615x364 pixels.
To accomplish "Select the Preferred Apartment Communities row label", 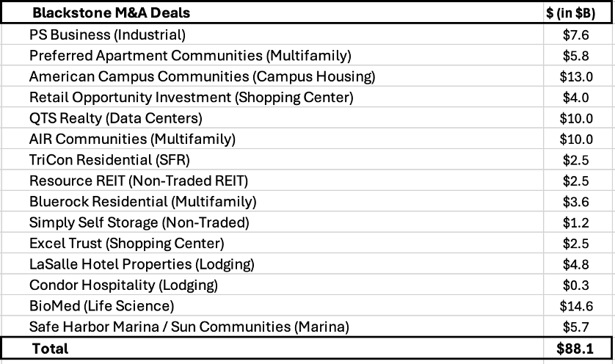I will pos(272,55).
